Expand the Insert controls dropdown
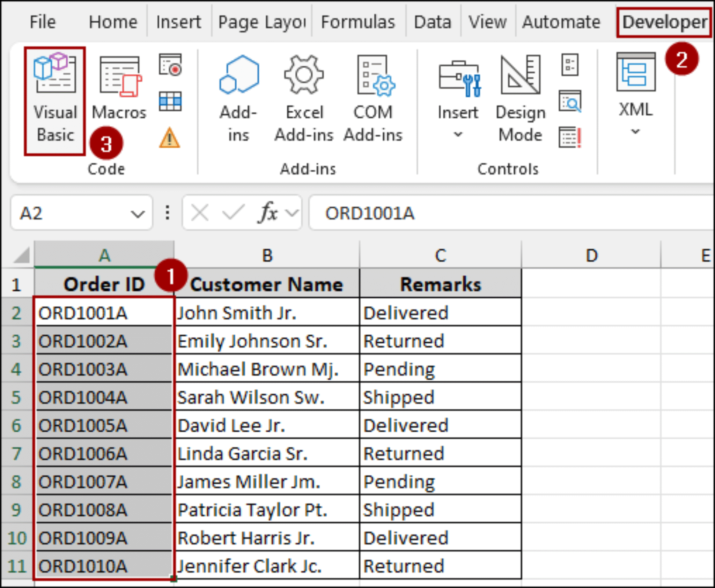The width and height of the screenshot is (715, 588). [458, 134]
